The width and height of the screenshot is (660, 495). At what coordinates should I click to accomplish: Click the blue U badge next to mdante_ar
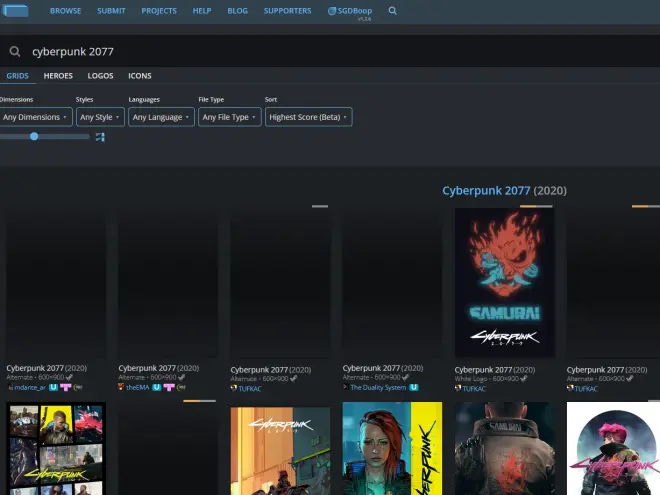click(x=53, y=387)
